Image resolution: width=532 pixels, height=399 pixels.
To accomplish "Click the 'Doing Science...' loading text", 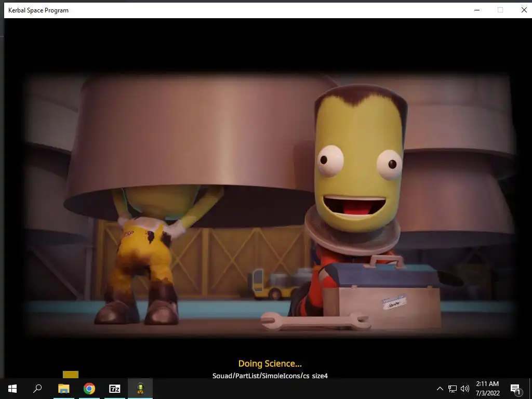I will click(270, 364).
